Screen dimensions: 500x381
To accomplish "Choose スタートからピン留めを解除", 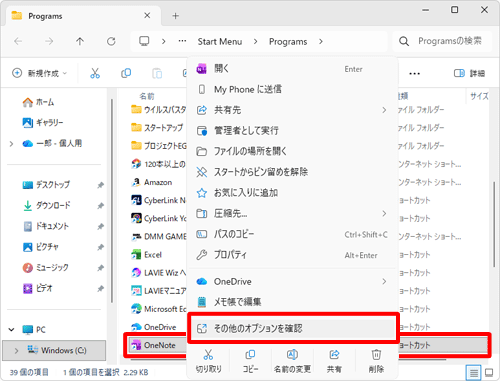I will pyautogui.click(x=293, y=172).
